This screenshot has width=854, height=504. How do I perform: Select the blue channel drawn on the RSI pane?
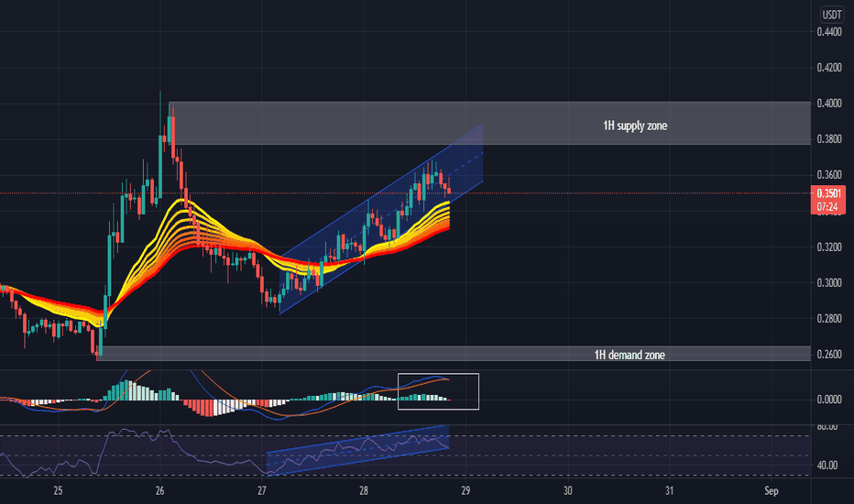tap(358, 450)
